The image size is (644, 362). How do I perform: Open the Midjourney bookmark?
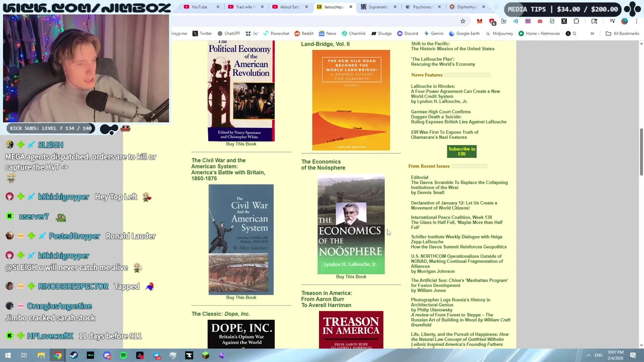499,34
